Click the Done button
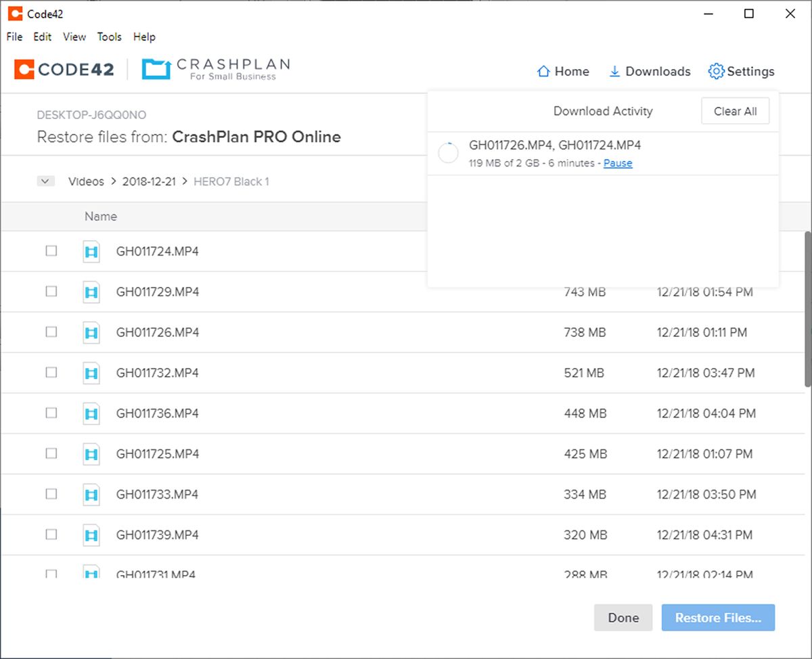 pyautogui.click(x=623, y=617)
